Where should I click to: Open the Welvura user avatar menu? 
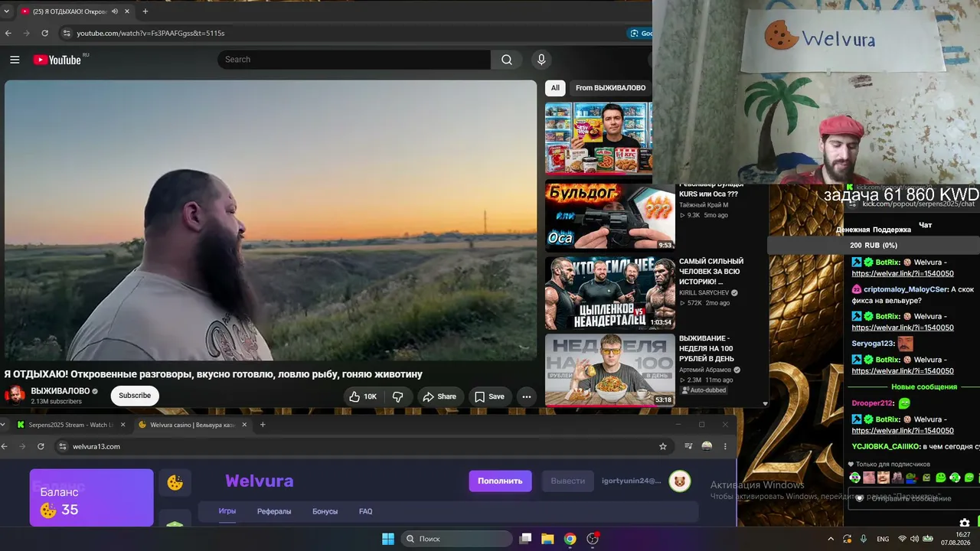(680, 481)
